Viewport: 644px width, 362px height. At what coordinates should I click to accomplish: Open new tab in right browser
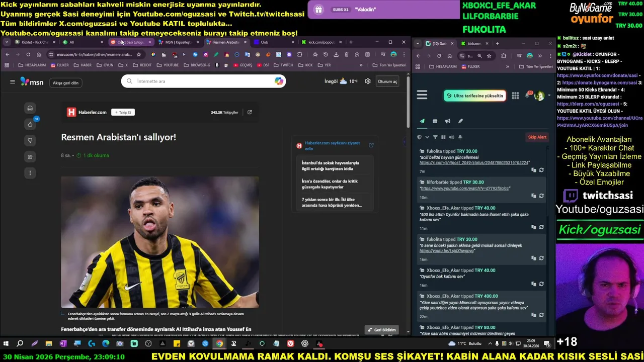[x=497, y=43]
